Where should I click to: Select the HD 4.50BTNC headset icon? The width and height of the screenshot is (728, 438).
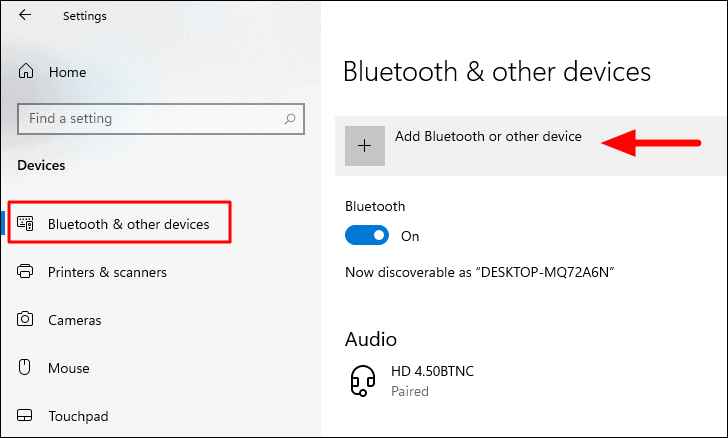[363, 381]
